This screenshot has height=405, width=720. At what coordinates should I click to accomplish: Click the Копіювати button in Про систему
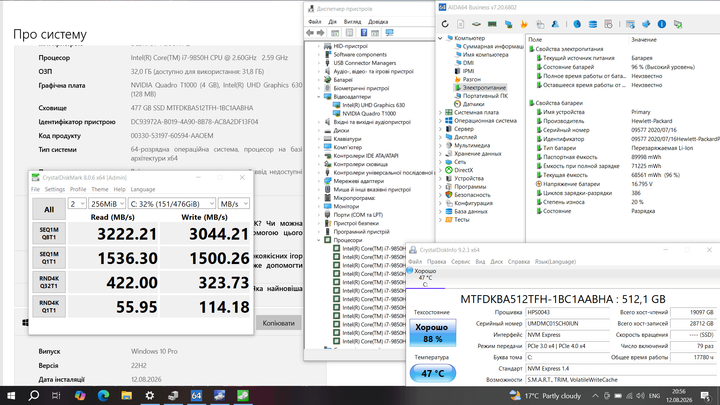point(278,323)
